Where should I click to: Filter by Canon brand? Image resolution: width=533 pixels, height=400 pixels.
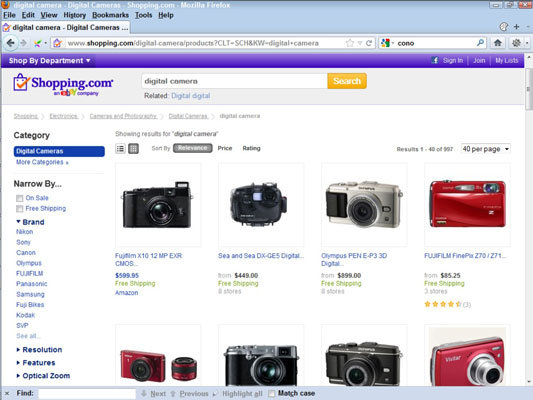coord(26,253)
